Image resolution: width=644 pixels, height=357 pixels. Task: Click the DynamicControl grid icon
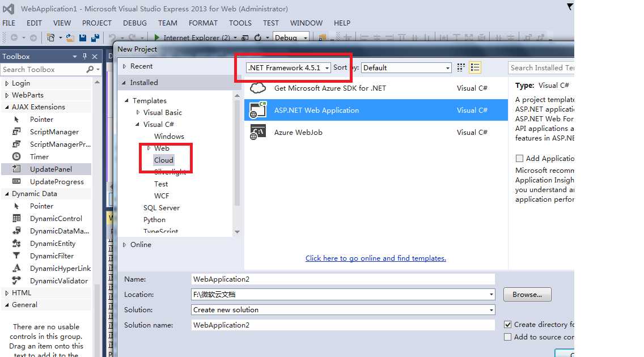point(16,218)
